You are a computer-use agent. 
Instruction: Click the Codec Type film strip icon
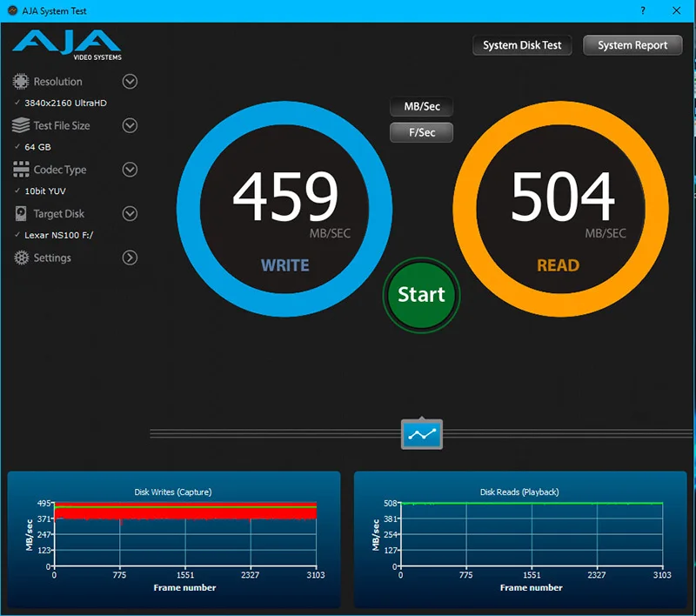pos(21,170)
